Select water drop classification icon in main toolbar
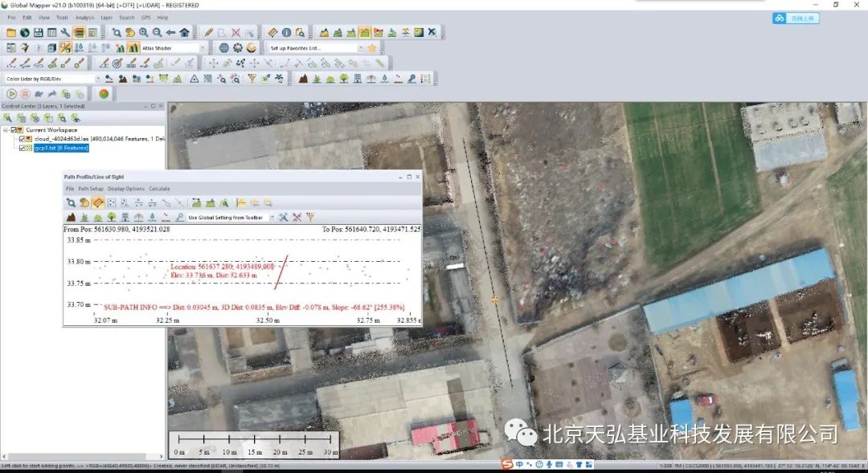Image resolution: width=868 pixels, height=473 pixels. [x=385, y=80]
